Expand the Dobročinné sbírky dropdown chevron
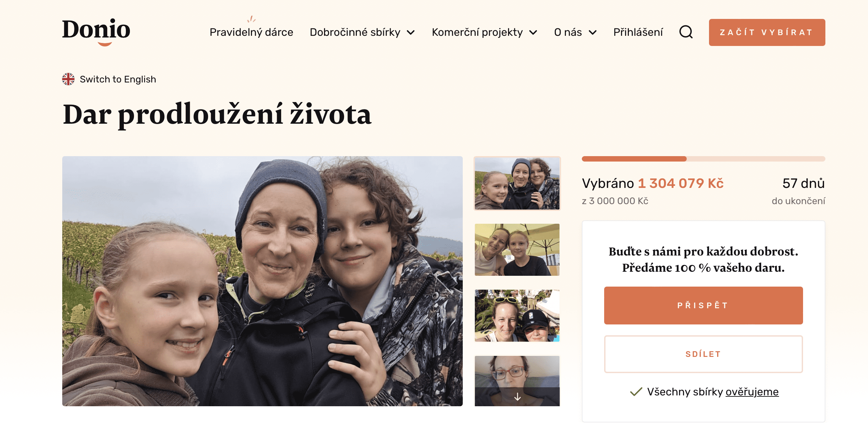868x438 pixels. coord(411,32)
